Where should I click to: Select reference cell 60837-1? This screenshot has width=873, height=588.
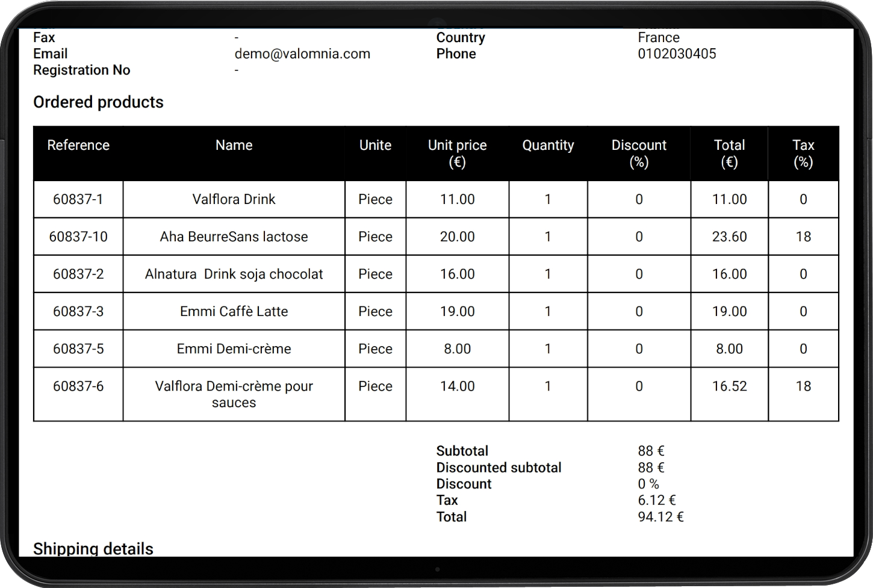click(x=78, y=199)
